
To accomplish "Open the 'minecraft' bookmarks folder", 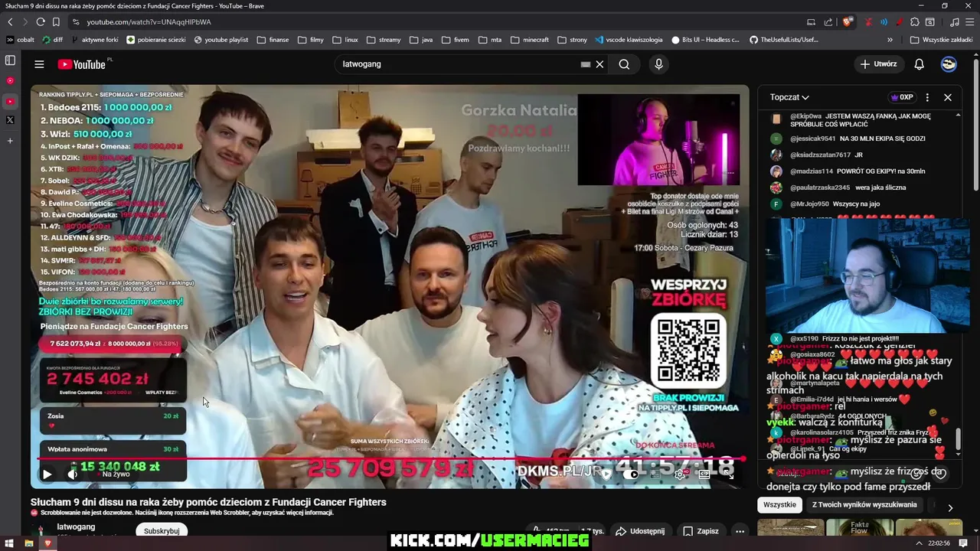I will coord(530,40).
